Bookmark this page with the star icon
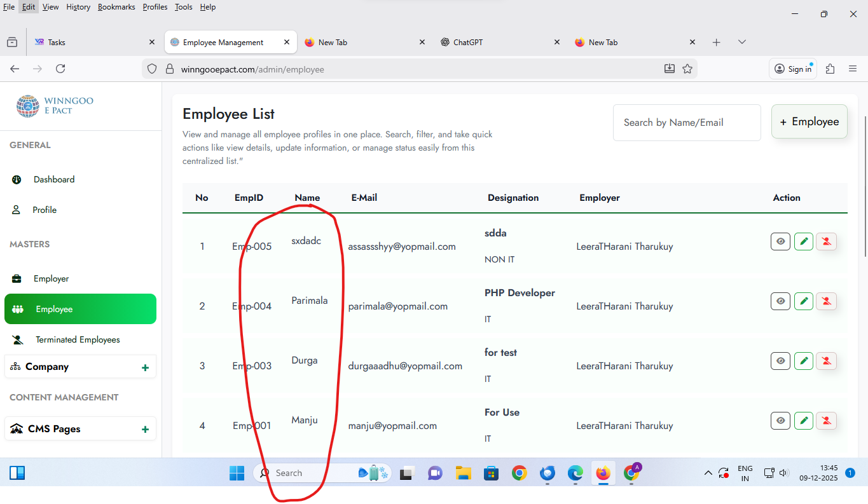Image resolution: width=868 pixels, height=504 pixels. 687,69
